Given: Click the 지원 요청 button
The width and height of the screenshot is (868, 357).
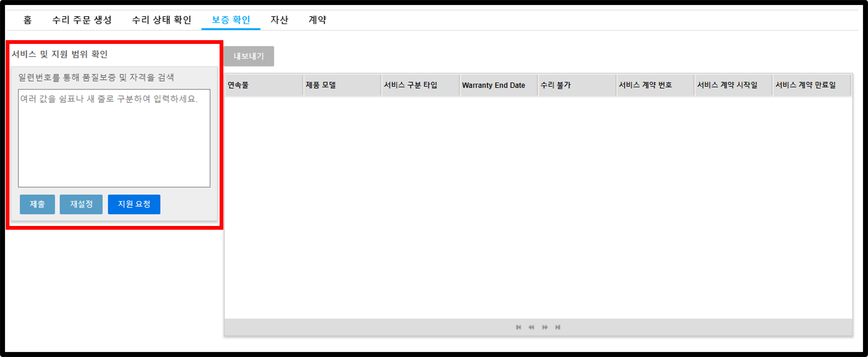Looking at the screenshot, I should (x=134, y=204).
